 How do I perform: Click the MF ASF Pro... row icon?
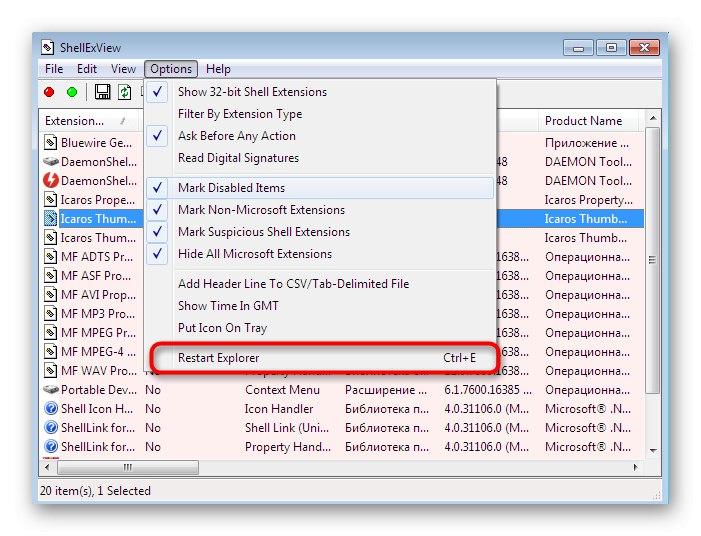(x=51, y=275)
